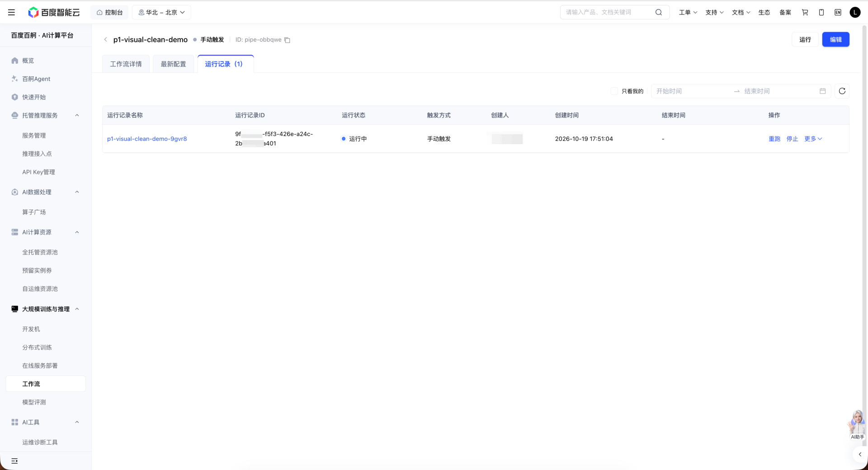The width and height of the screenshot is (868, 470).
Task: Click the mobile device icon in header
Action: click(x=821, y=12)
